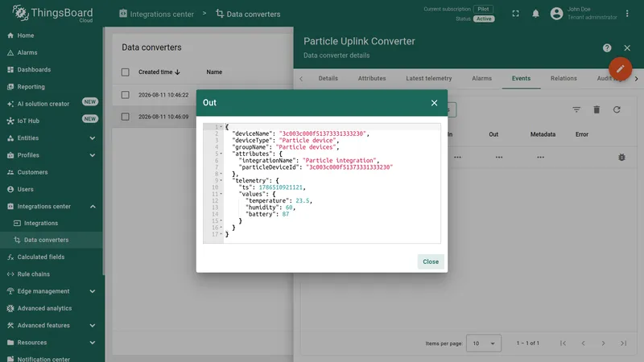Switch to the Attributes tab

point(372,78)
